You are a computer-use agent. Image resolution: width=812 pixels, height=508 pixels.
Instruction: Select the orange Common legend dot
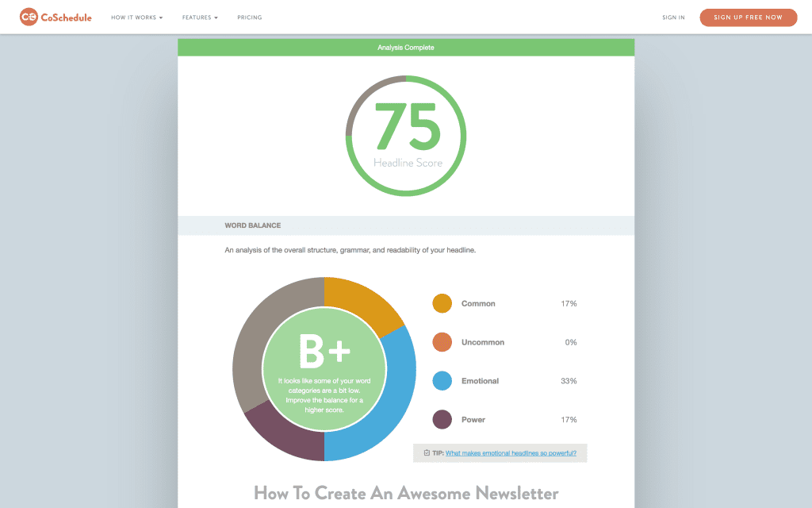444,303
